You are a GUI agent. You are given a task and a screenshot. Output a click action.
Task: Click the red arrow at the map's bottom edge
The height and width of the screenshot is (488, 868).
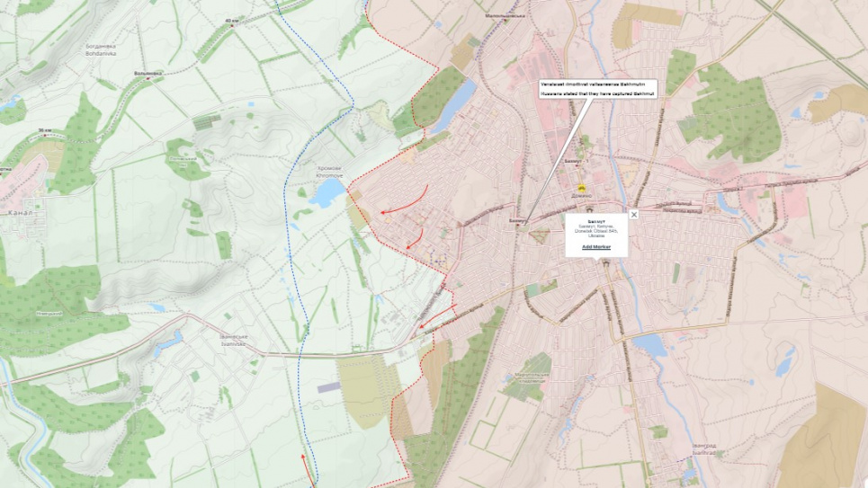point(308,467)
